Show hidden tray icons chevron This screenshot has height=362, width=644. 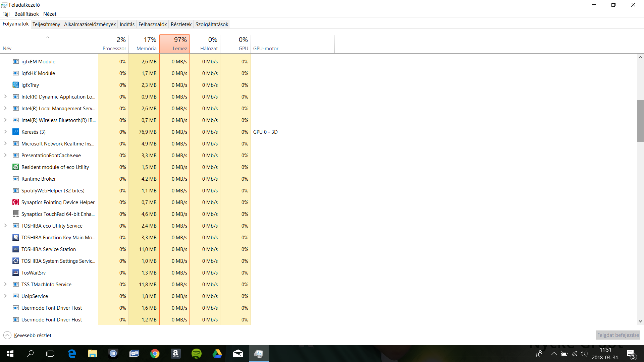pos(554,354)
